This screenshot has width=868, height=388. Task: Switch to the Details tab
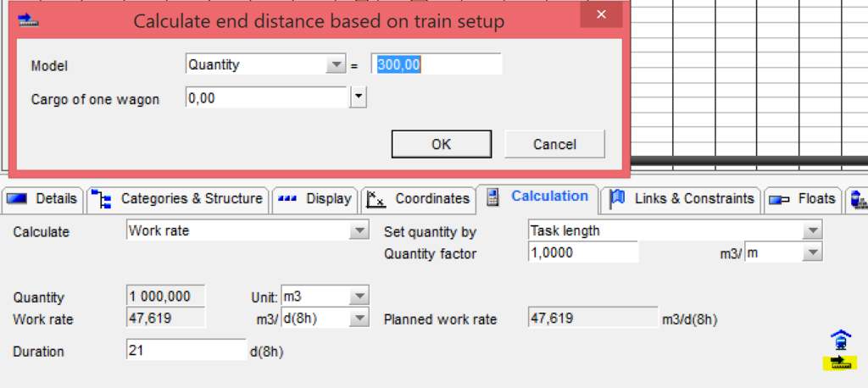(42, 199)
